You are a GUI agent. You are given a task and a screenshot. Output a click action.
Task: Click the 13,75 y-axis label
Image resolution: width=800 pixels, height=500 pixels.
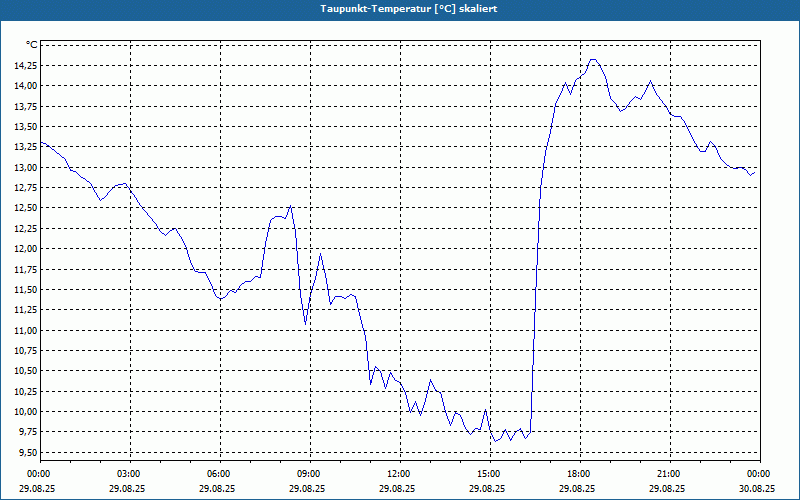pyautogui.click(x=27, y=106)
